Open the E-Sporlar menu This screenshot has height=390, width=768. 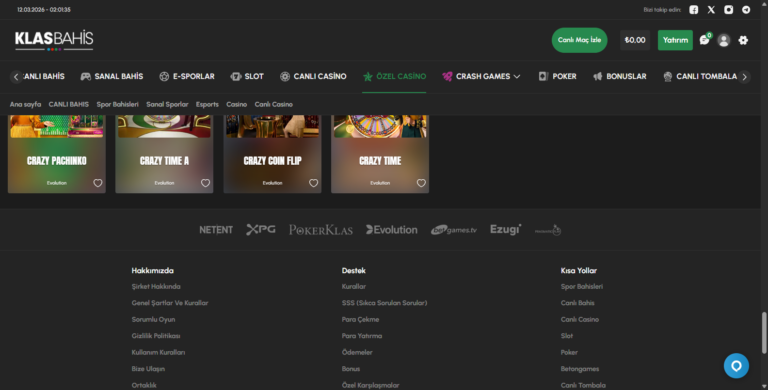point(187,76)
